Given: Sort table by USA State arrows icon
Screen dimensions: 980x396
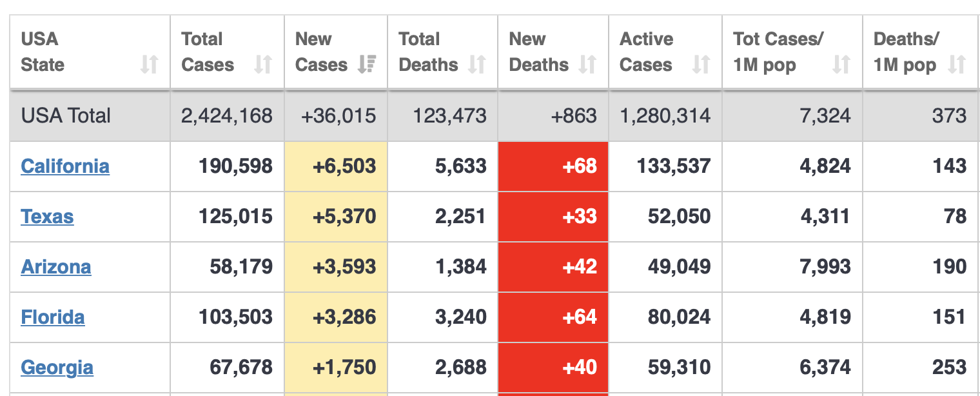Looking at the screenshot, I should (x=149, y=64).
